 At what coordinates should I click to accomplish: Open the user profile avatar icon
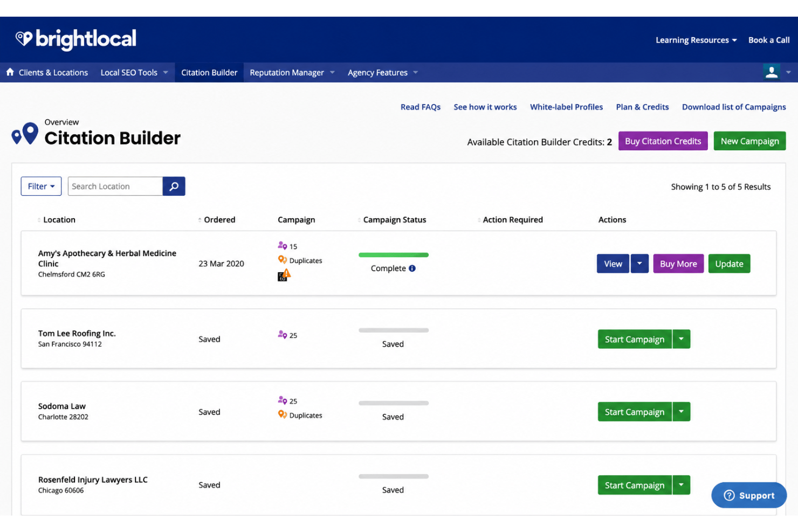click(x=772, y=72)
